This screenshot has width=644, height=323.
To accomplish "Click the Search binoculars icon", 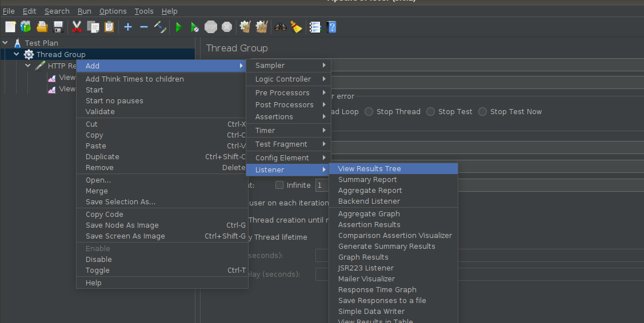I will (281, 27).
